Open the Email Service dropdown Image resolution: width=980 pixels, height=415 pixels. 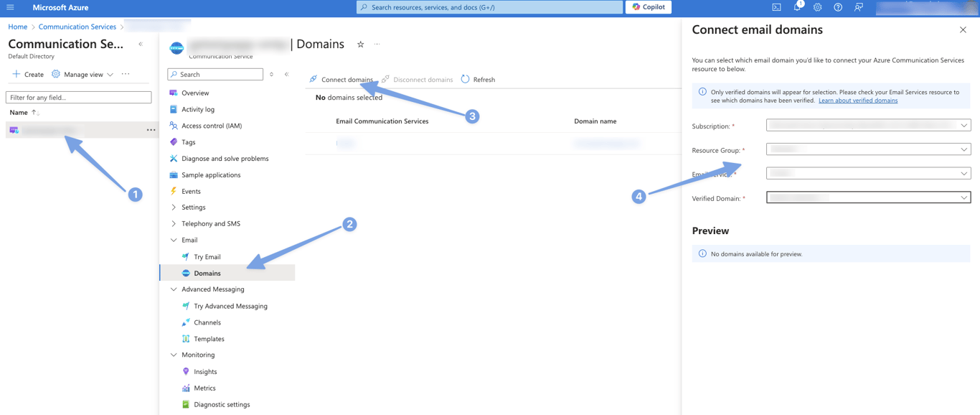869,173
